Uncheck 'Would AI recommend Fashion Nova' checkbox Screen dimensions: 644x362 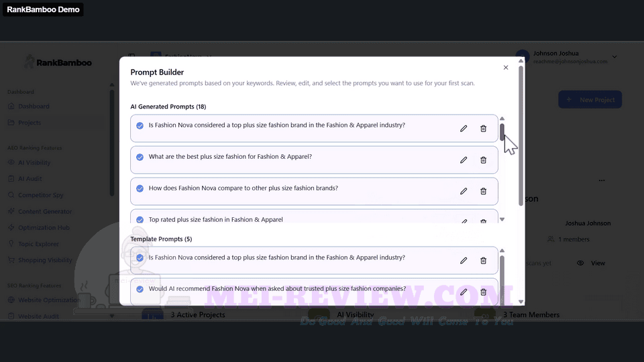click(140, 289)
